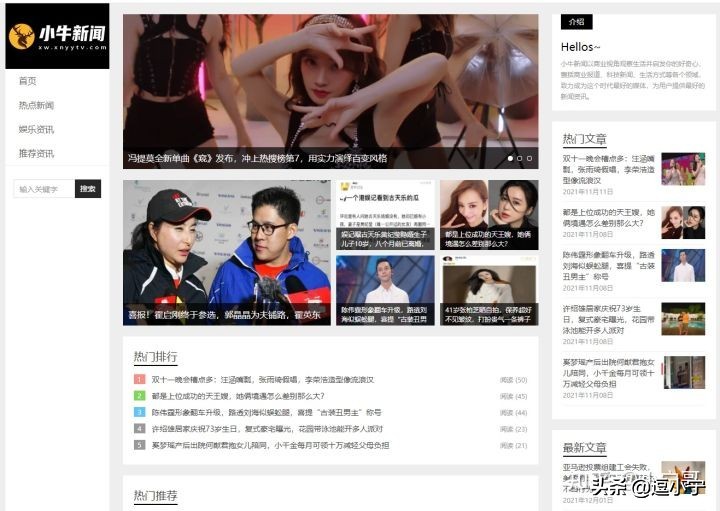
Task: Switch to the third carousel slide dot
Action: tap(529, 158)
